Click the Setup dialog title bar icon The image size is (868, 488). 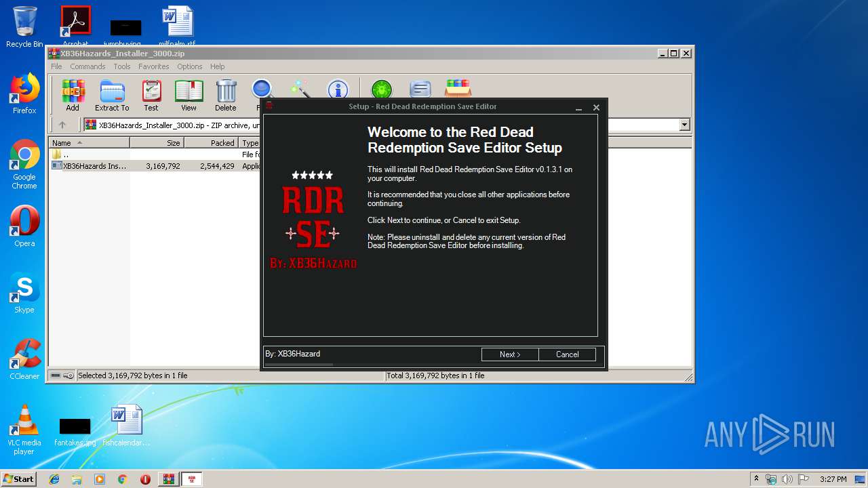click(269, 106)
